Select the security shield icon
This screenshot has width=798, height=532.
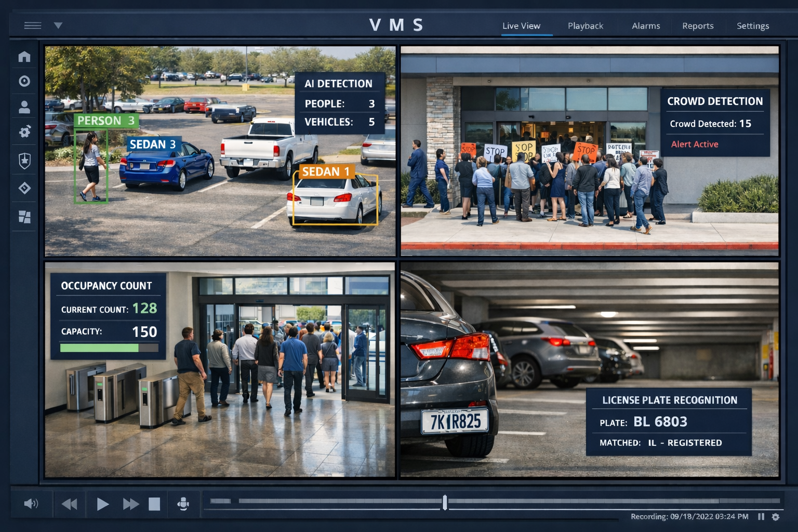24,161
